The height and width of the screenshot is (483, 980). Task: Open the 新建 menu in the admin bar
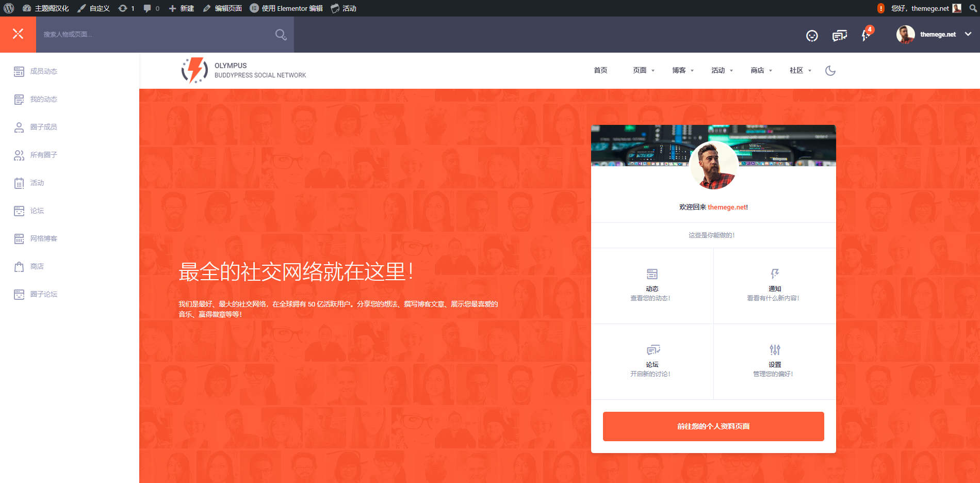click(x=181, y=8)
